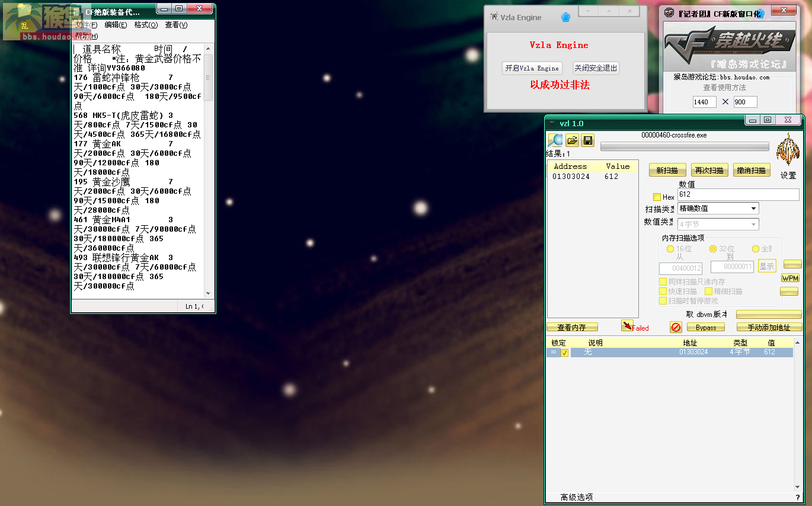Click 值 cell 612 in address table
Viewport: 812px width, 506px height.
(769, 352)
